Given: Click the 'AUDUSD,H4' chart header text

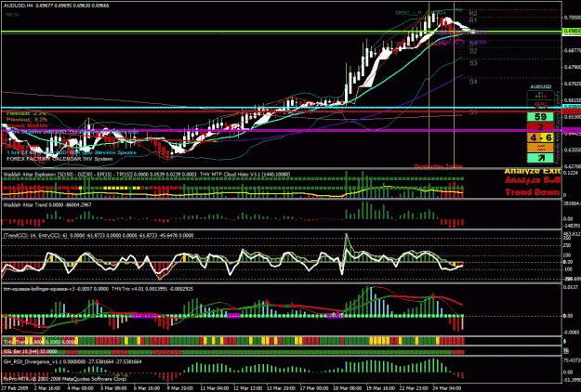Looking at the screenshot, I should point(19,6).
